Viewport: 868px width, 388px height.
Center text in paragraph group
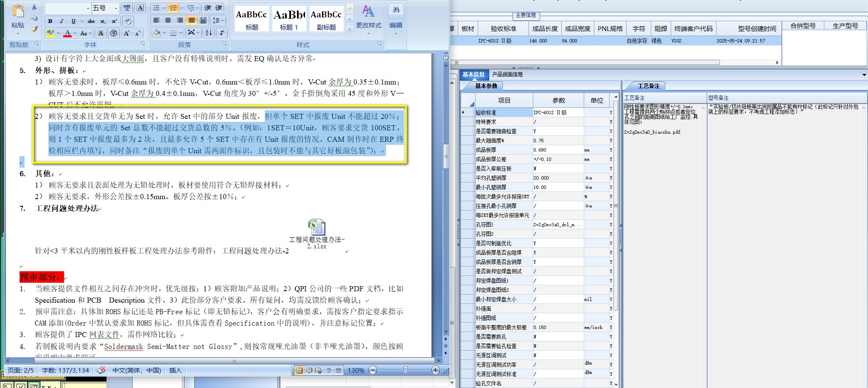point(168,20)
